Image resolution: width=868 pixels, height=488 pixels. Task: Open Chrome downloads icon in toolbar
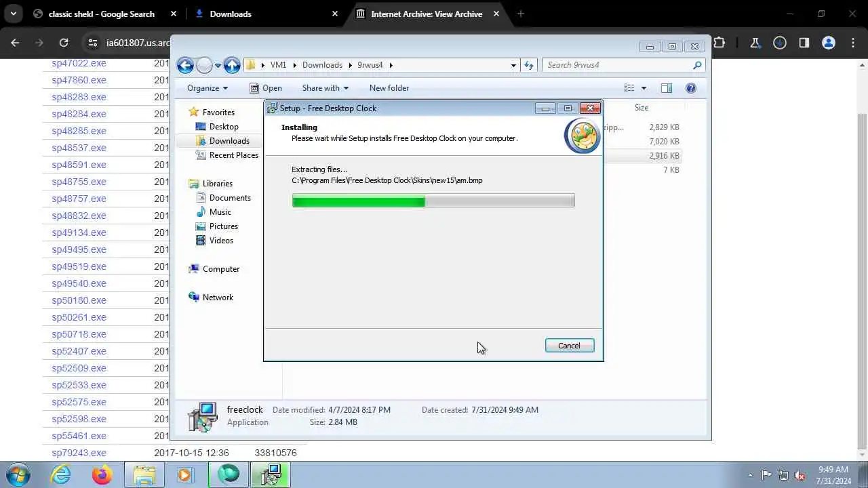pyautogui.click(x=780, y=43)
